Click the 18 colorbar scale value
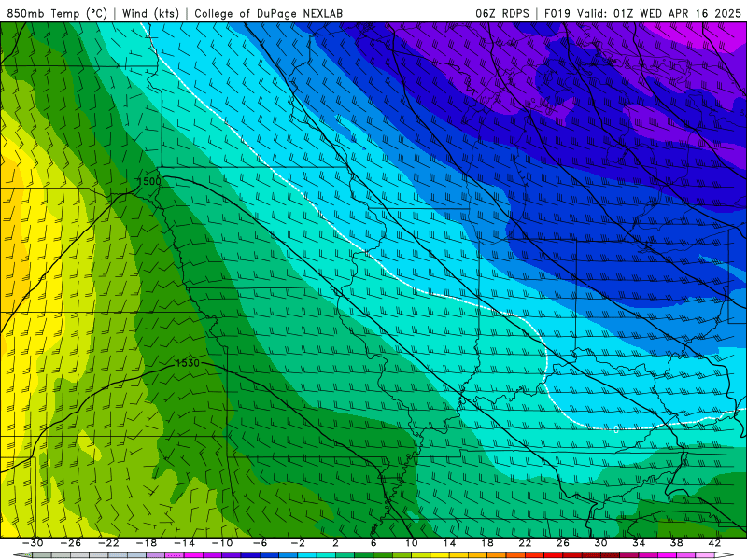 coord(486,543)
